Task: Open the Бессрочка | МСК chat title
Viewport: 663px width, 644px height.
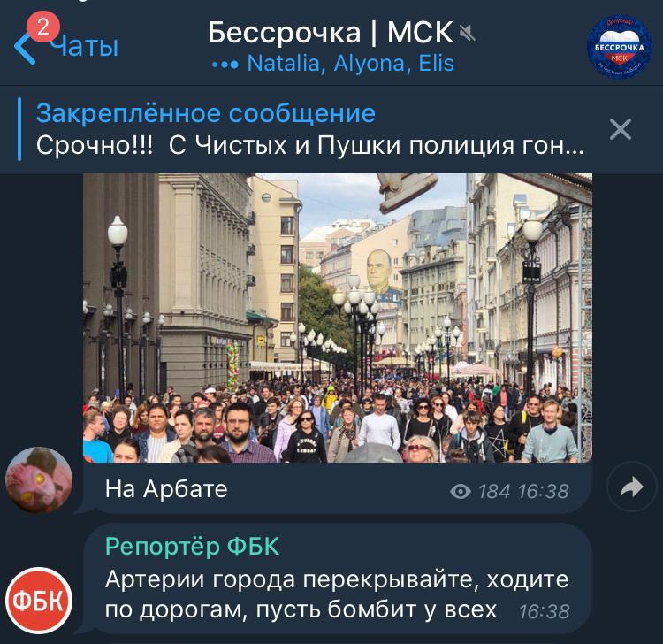Action: (x=331, y=33)
